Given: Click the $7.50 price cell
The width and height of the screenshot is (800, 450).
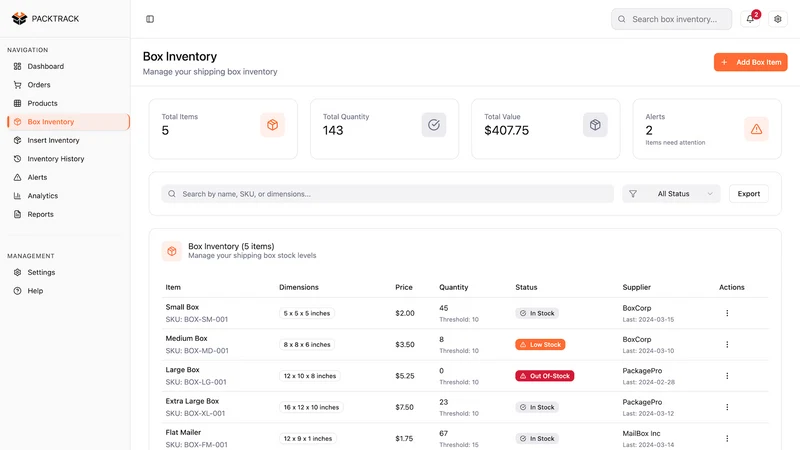Looking at the screenshot, I should 405,407.
